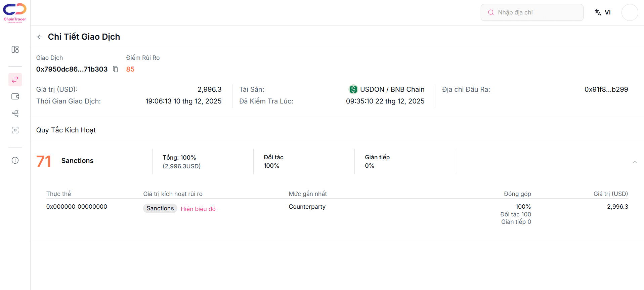Open the graph network sidebar icon

15,113
